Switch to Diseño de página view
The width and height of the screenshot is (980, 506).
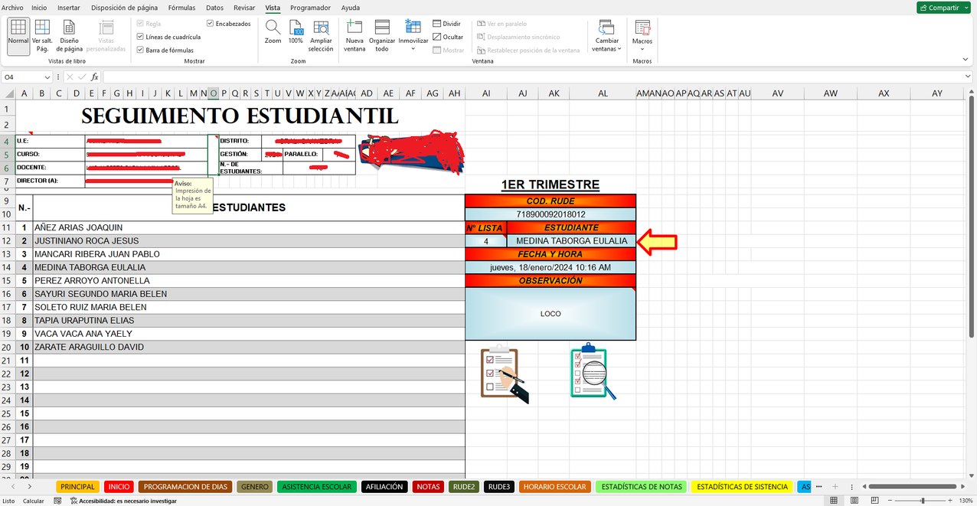[x=69, y=35]
